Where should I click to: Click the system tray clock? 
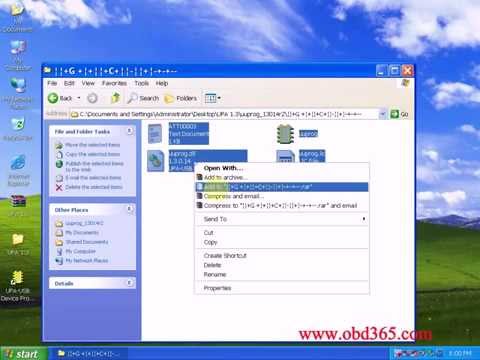coord(460,353)
